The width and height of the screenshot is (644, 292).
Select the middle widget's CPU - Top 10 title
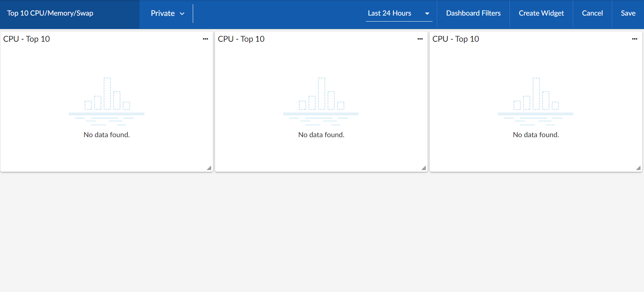(241, 39)
